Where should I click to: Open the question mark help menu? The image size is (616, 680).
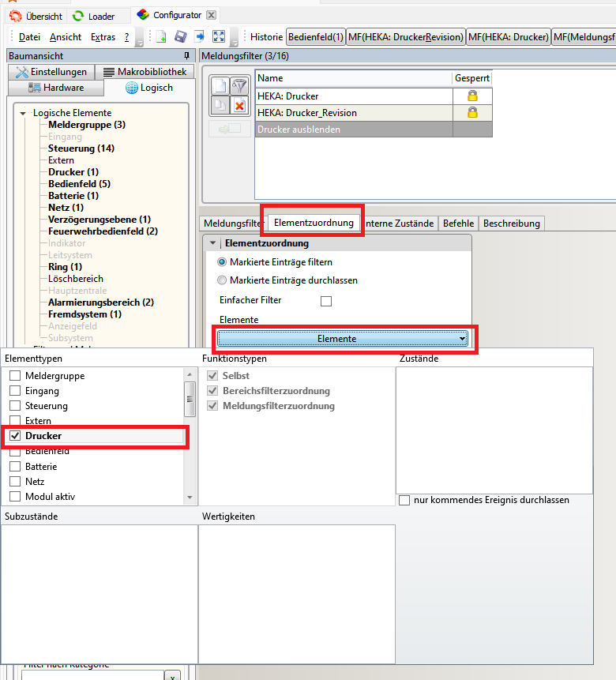click(x=126, y=37)
